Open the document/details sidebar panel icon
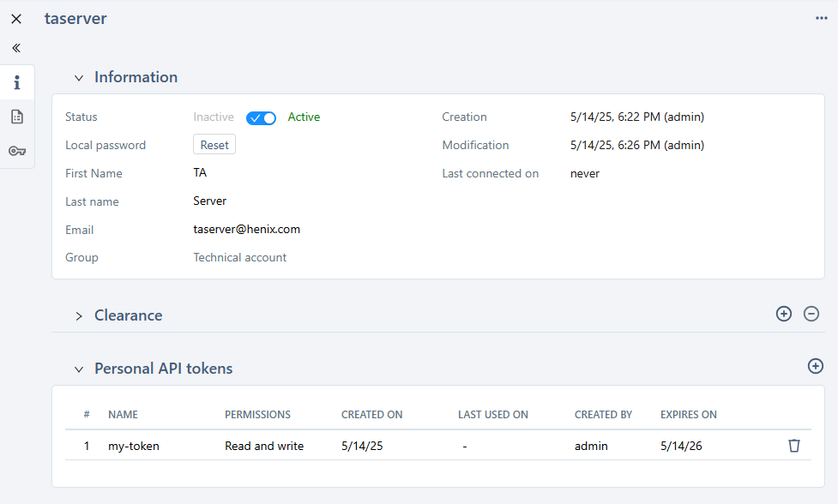838x504 pixels. click(16, 116)
